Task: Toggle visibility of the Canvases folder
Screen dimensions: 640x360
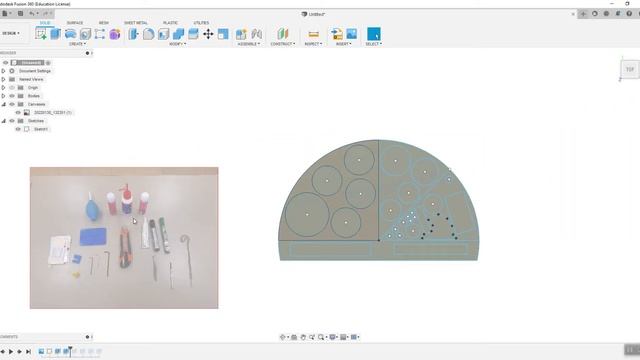Action: pos(12,104)
